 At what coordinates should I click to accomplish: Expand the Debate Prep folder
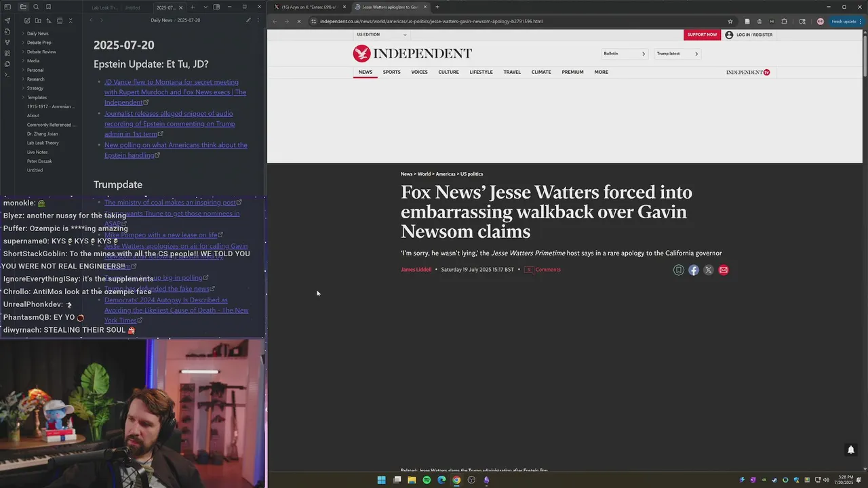click(39, 42)
